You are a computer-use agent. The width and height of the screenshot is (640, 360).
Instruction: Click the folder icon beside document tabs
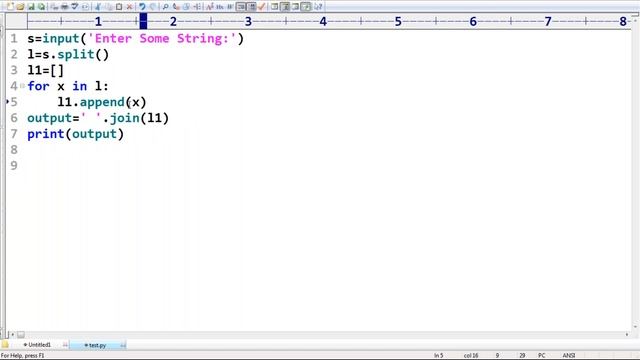point(4,345)
